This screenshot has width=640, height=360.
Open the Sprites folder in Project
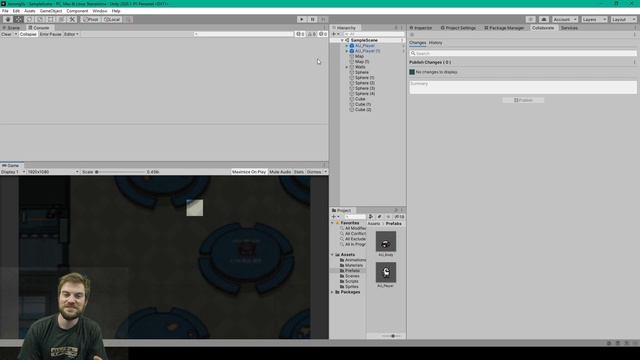(x=351, y=287)
